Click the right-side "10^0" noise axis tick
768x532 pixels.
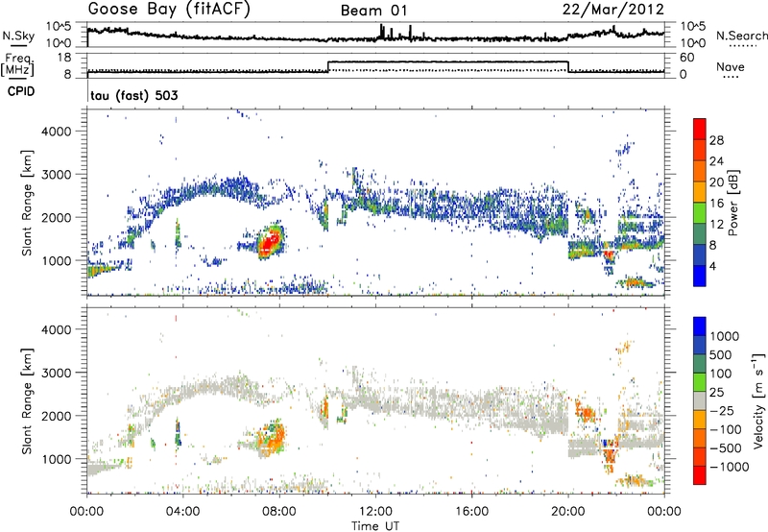692,43
